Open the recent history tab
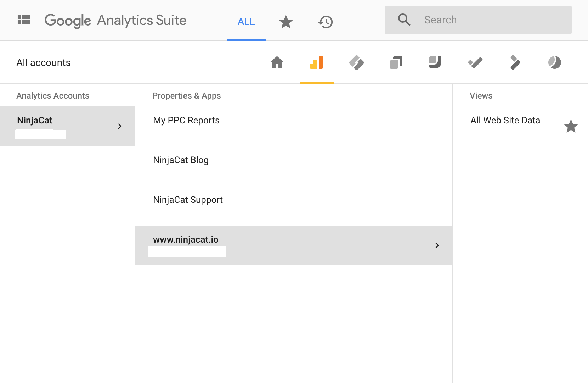The image size is (588, 383). click(326, 22)
